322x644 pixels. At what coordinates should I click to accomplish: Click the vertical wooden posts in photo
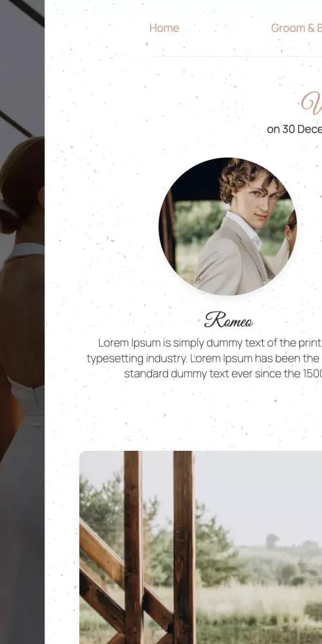tap(159, 546)
